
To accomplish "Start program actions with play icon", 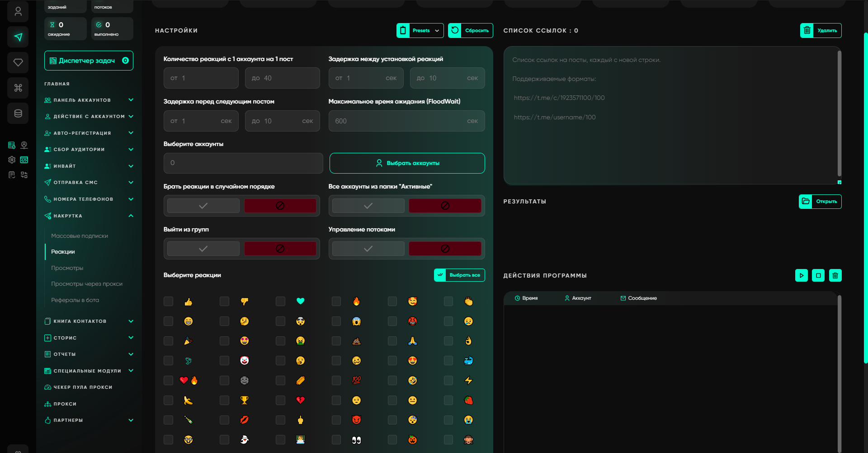I will tap(801, 275).
